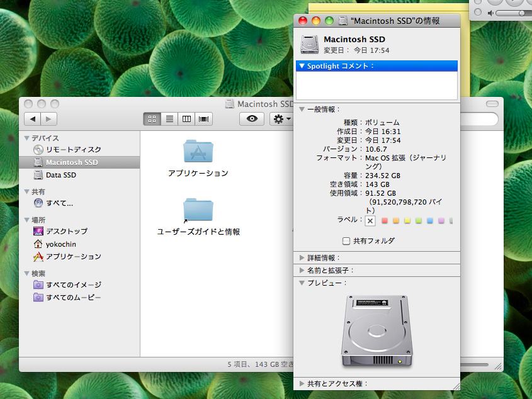Apply the orange label
Image resolution: width=532 pixels, height=399 pixels.
(x=396, y=220)
